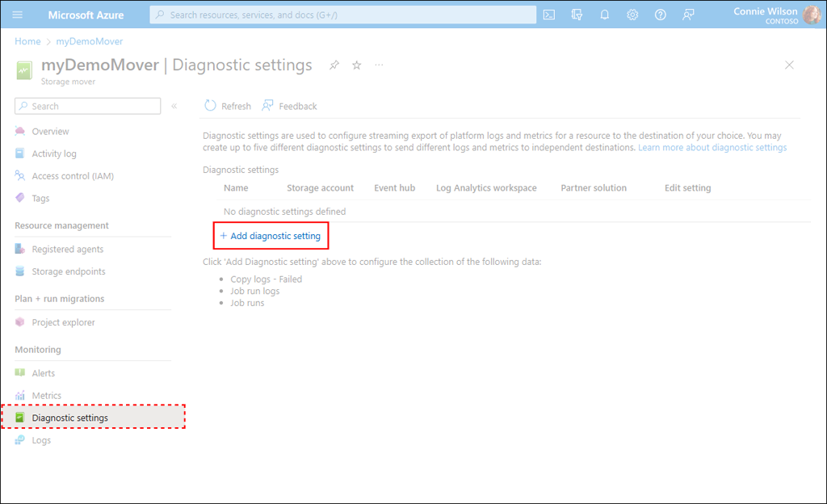827x504 pixels.
Task: Open the Azure portal hamburger menu
Action: (18, 15)
